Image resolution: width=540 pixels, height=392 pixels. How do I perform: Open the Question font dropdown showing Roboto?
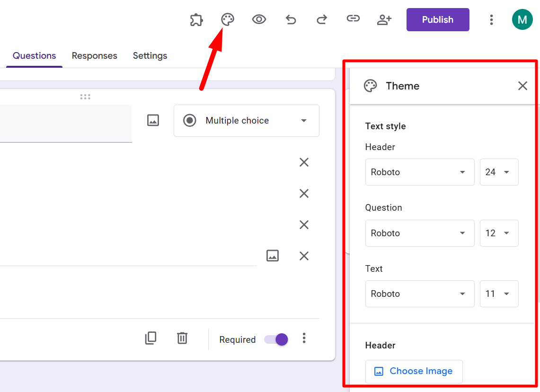[419, 233]
